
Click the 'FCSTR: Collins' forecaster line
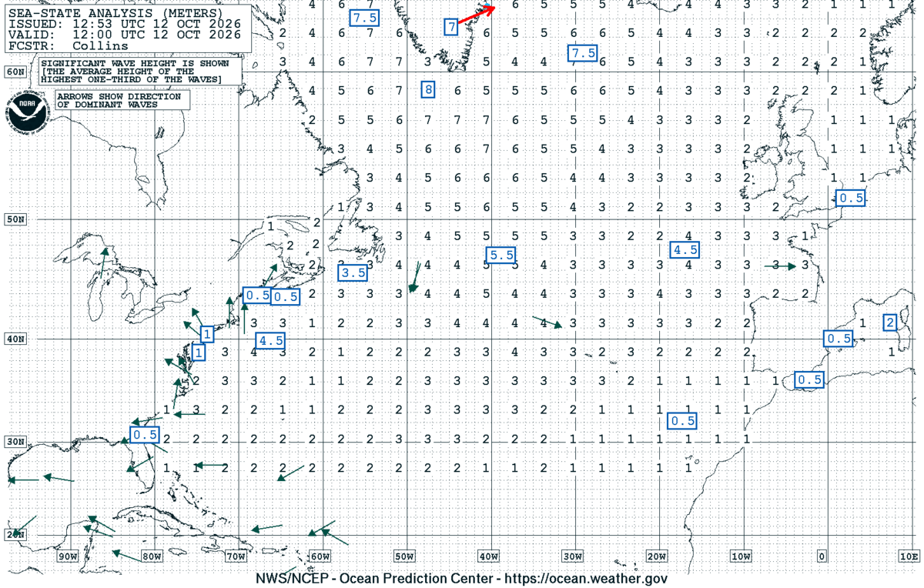click(69, 46)
